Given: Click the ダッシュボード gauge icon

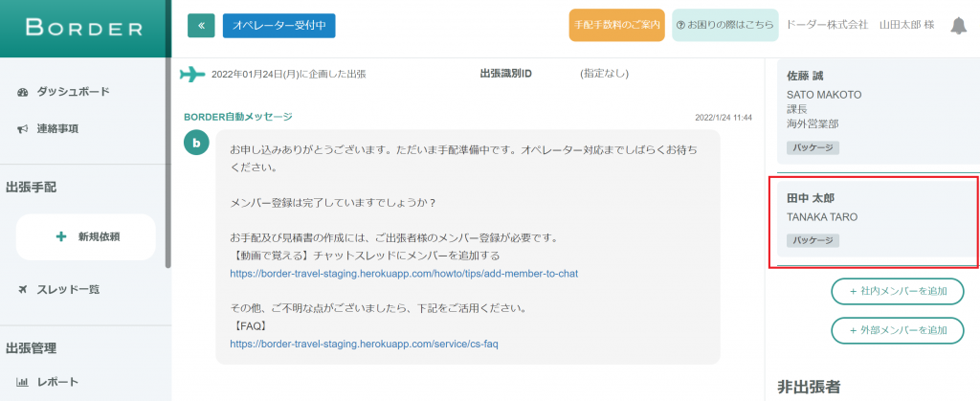Looking at the screenshot, I should pos(23,92).
